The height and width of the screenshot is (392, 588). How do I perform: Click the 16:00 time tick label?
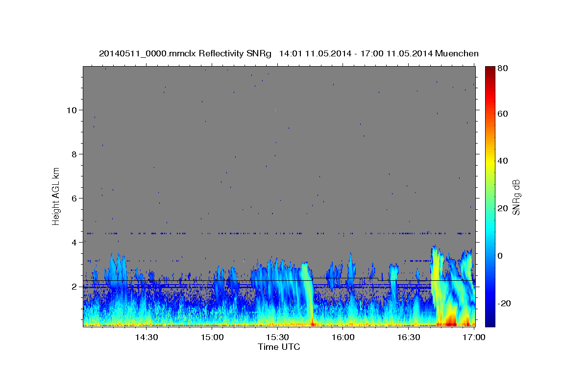pos(343,337)
